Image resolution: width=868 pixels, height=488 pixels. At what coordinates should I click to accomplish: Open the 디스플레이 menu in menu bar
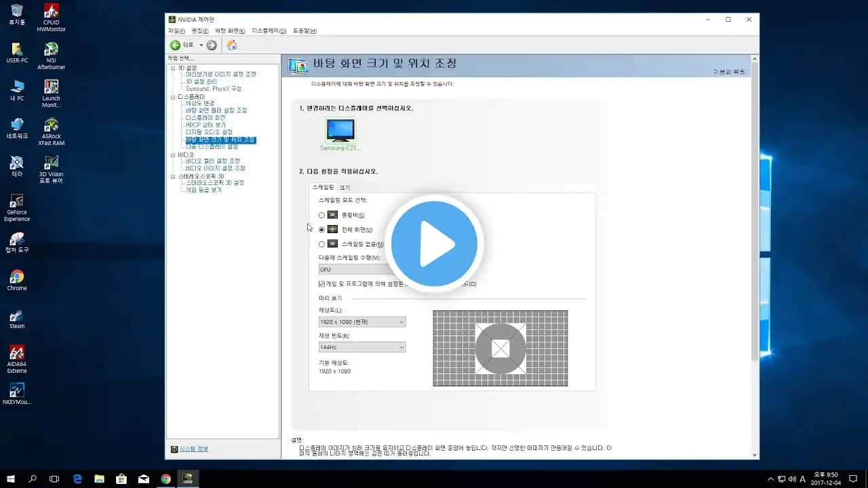click(269, 31)
